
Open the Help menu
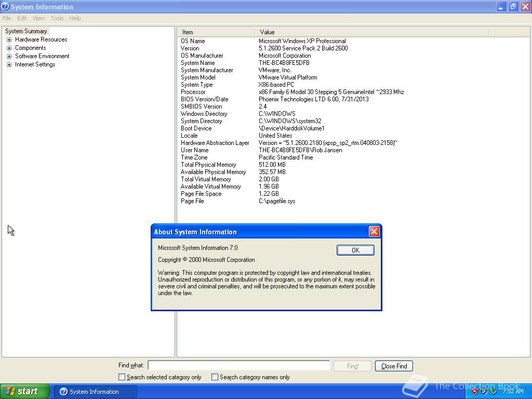click(75, 18)
